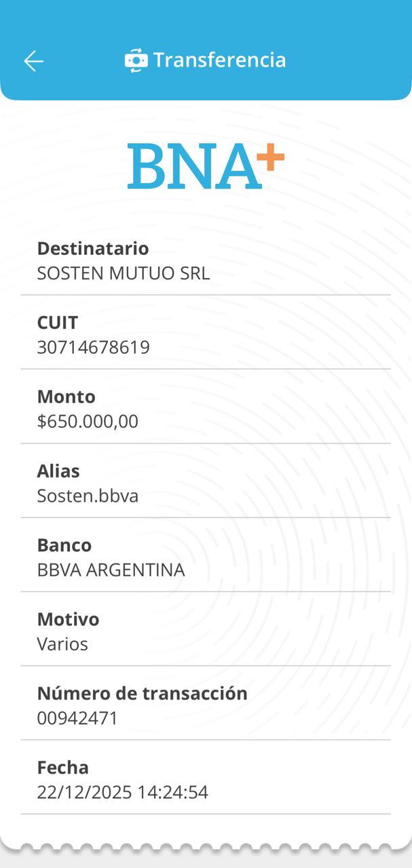The height and width of the screenshot is (868, 412).
Task: Click the Transferencia header title
Action: 219,60
